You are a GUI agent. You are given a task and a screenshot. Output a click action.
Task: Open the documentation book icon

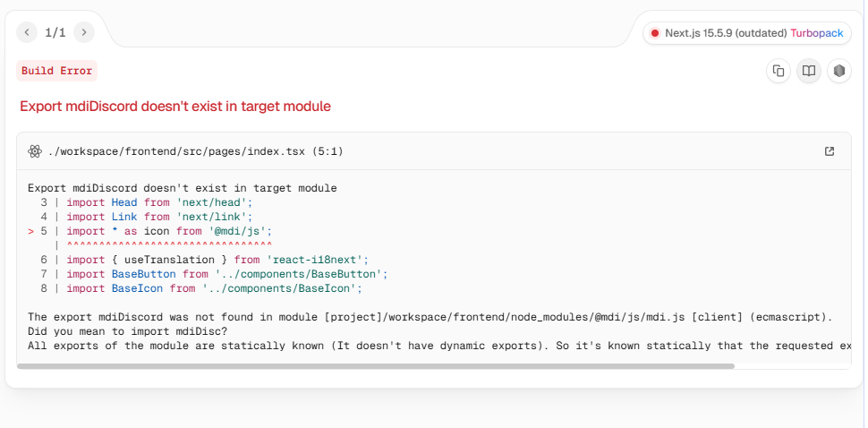pos(809,71)
